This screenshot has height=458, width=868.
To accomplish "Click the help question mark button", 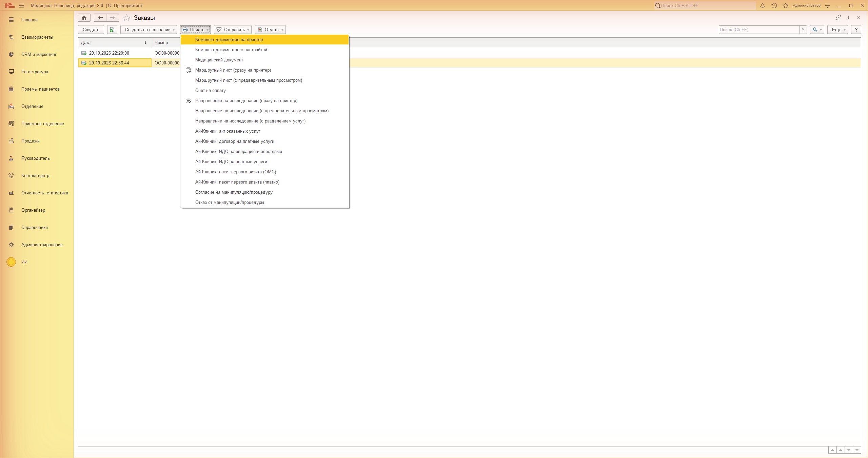I will (856, 30).
